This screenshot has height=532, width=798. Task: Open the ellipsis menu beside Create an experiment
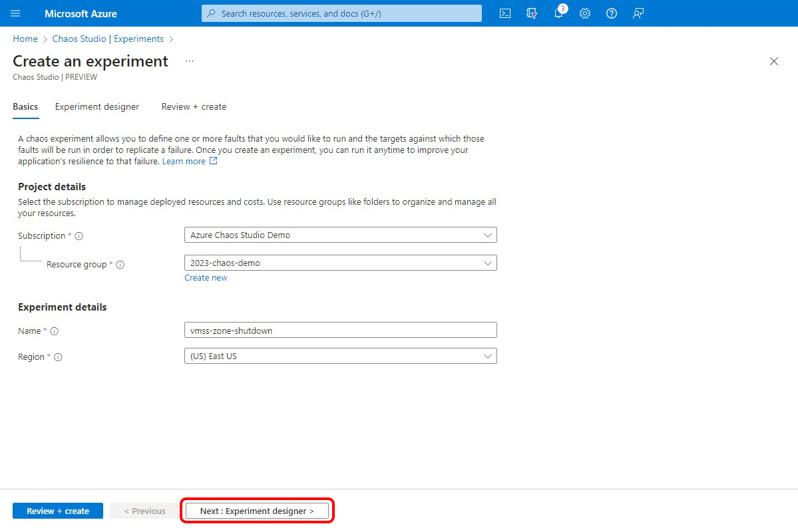[x=189, y=61]
